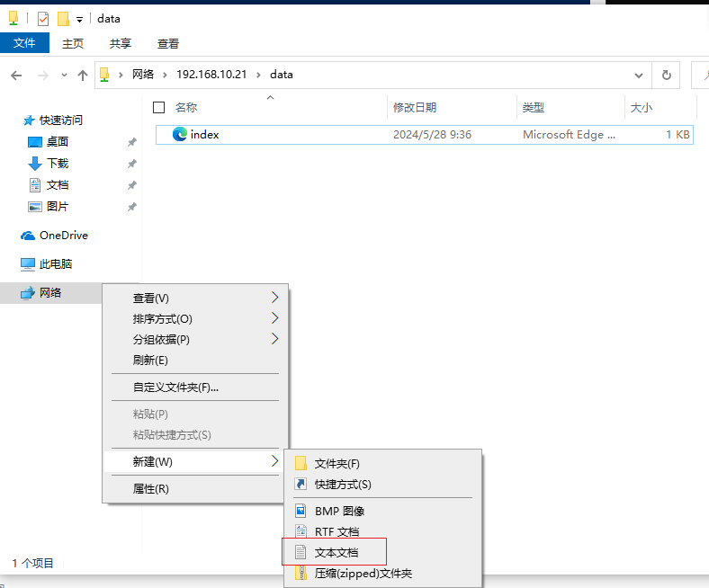This screenshot has height=588, width=709.
Task: Toggle the select-all checkbox beside 名称
Action: pos(158,108)
